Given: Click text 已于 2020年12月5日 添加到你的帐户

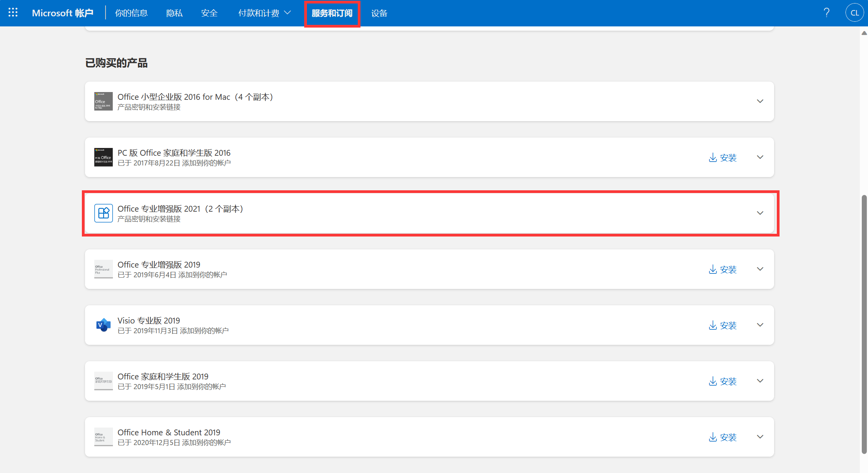Looking at the screenshot, I should 174,443.
